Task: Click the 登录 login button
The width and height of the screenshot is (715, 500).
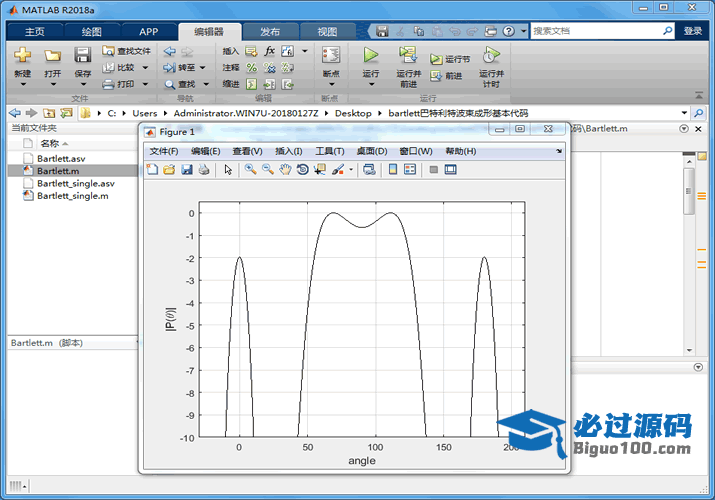Action: [693, 31]
